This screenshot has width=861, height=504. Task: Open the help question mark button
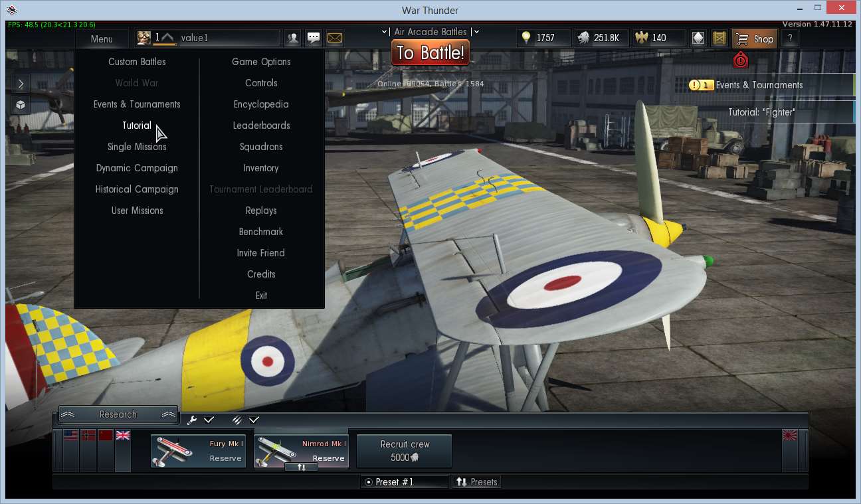click(x=789, y=39)
